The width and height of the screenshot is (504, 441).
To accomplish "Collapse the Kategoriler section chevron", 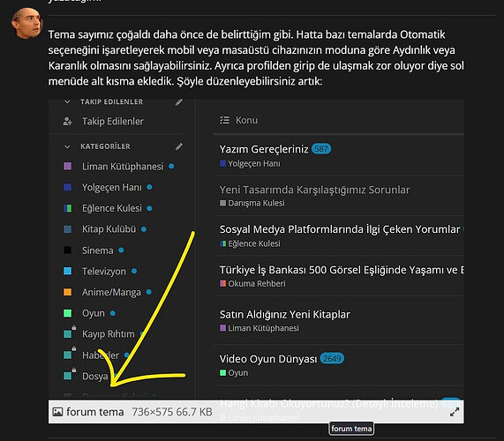I will (x=67, y=146).
